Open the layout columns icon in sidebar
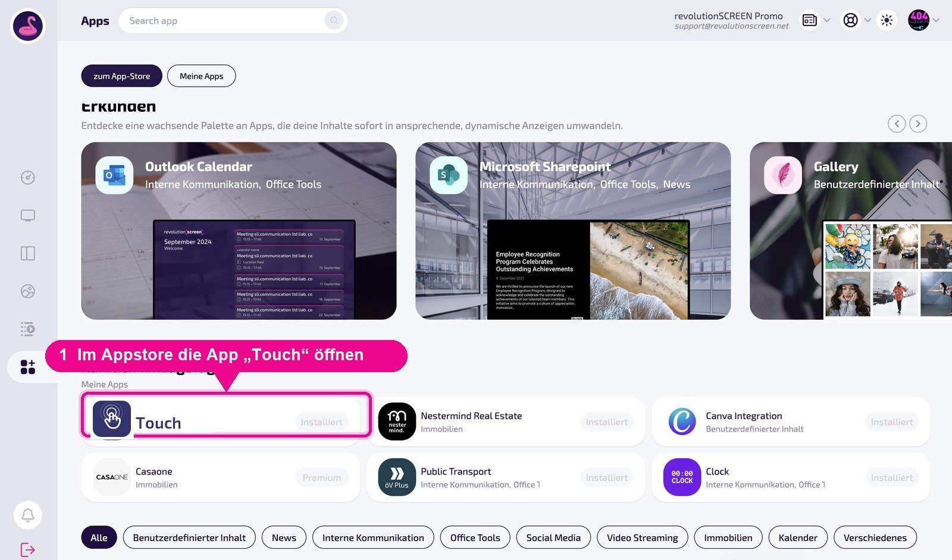The width and height of the screenshot is (952, 560). (x=28, y=253)
